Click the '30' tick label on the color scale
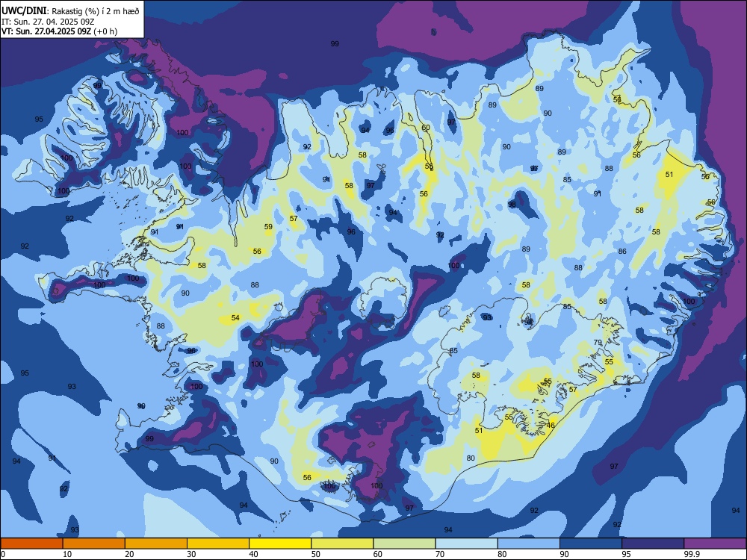 click(x=191, y=554)
